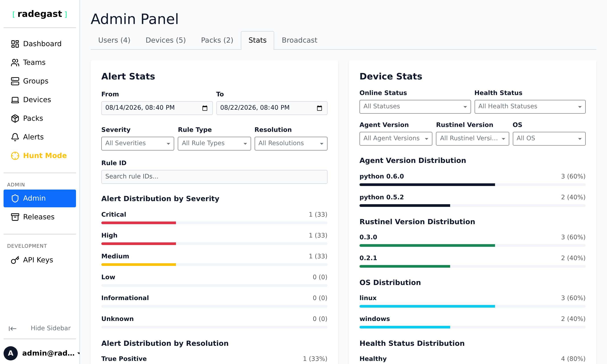
Task: Select the Stats tab
Action: pyautogui.click(x=257, y=40)
